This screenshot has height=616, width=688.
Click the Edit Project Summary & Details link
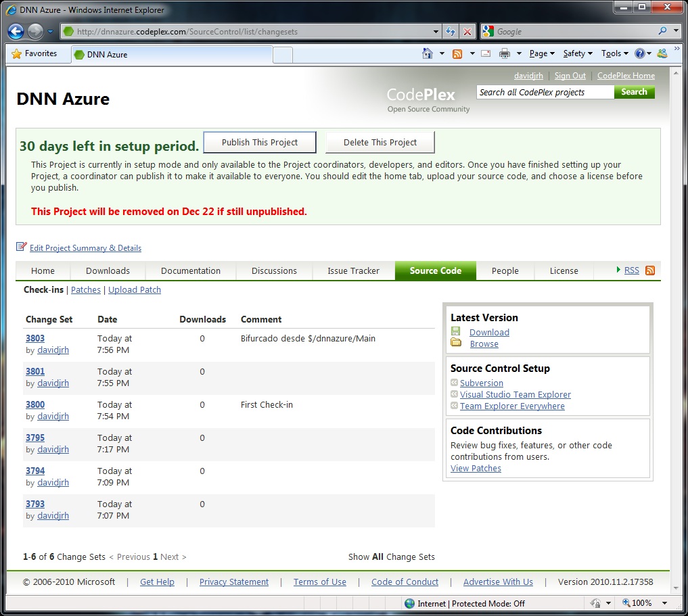point(85,247)
